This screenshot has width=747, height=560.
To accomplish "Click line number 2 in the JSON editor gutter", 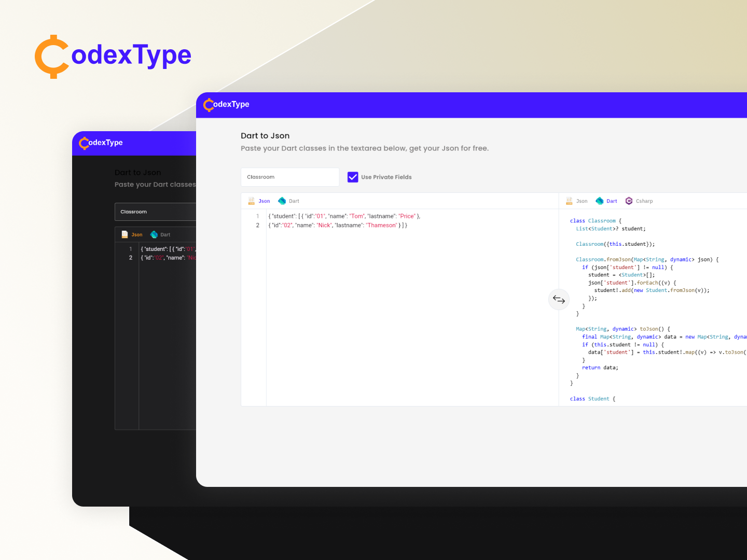I will pos(257,225).
